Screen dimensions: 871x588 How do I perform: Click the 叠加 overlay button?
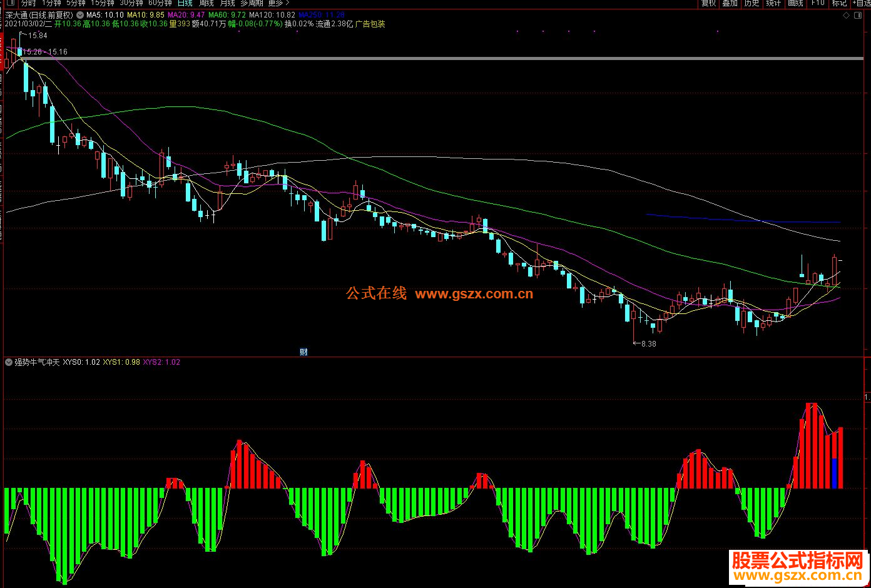(730, 3)
